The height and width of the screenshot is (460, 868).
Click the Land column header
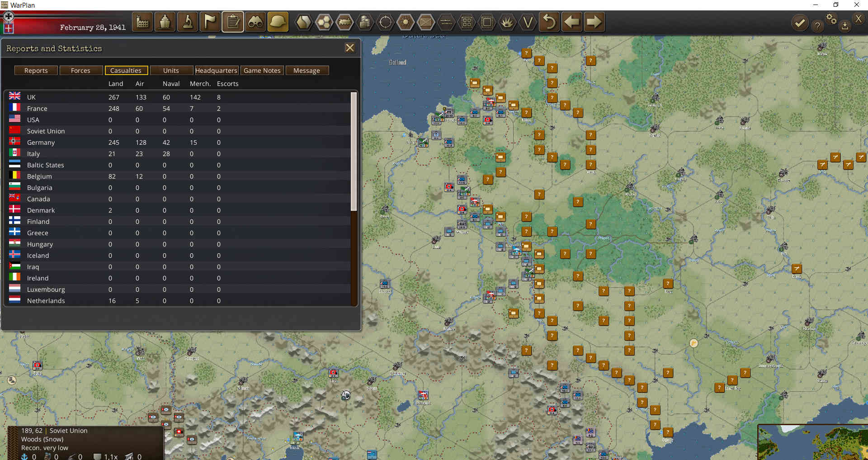(x=116, y=84)
